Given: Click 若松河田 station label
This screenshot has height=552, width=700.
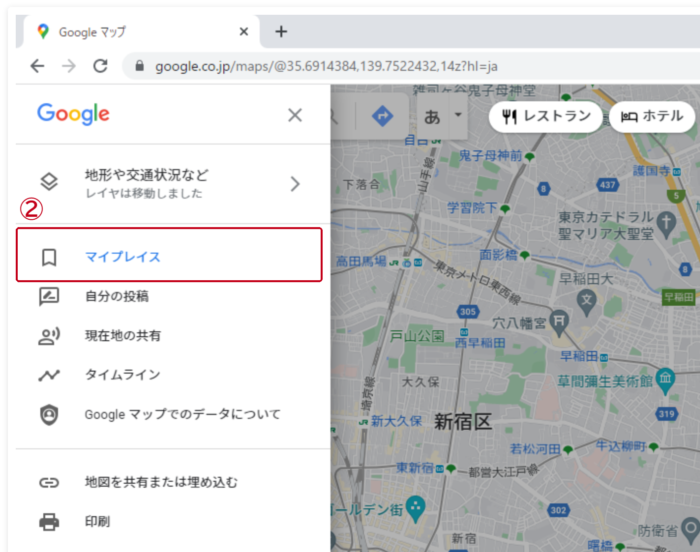Looking at the screenshot, I should tap(535, 449).
